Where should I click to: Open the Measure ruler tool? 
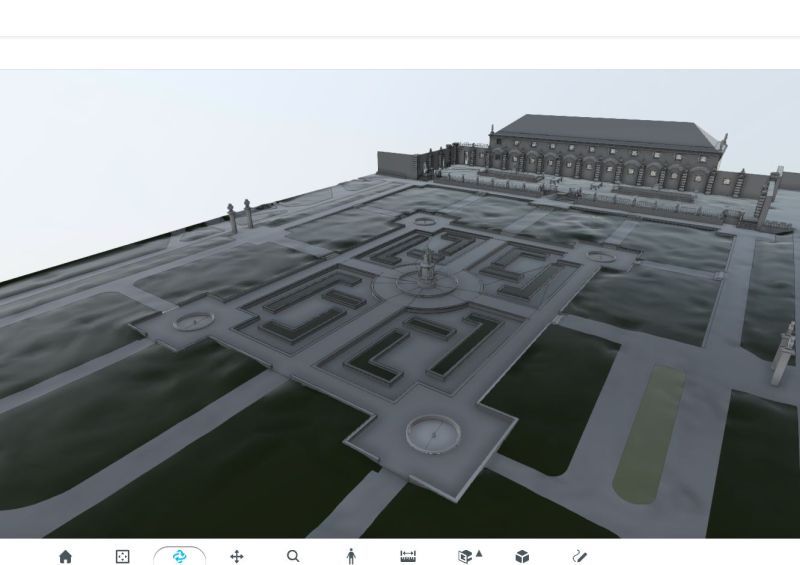click(x=408, y=556)
